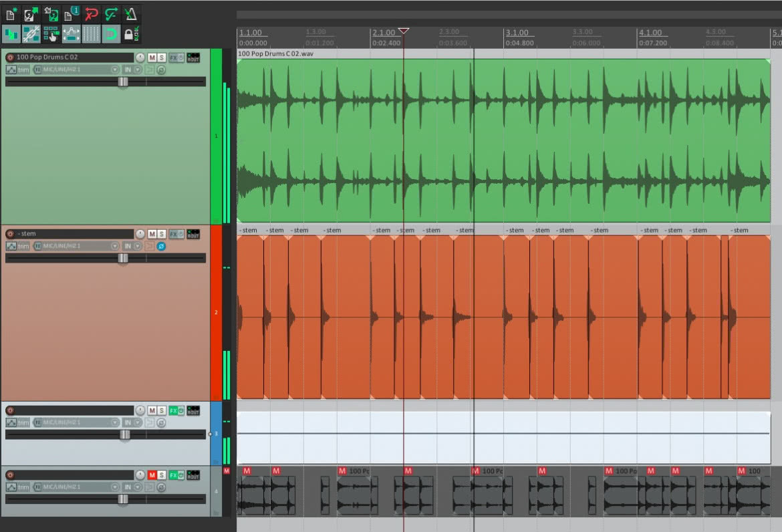782x532 pixels.
Task: Unmute track 4 with the red M
Action: point(152,475)
